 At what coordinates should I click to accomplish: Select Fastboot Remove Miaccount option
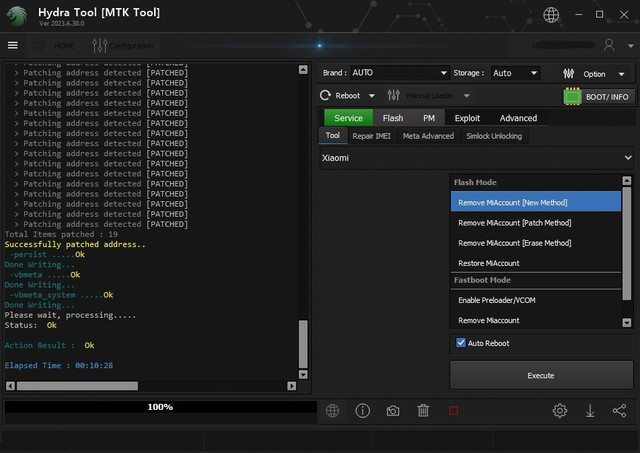coord(536,320)
